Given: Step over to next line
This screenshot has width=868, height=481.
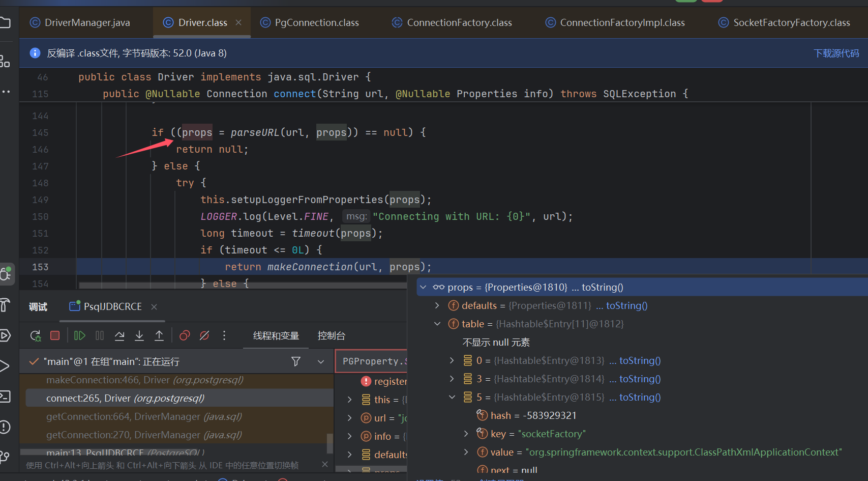Looking at the screenshot, I should coord(119,335).
